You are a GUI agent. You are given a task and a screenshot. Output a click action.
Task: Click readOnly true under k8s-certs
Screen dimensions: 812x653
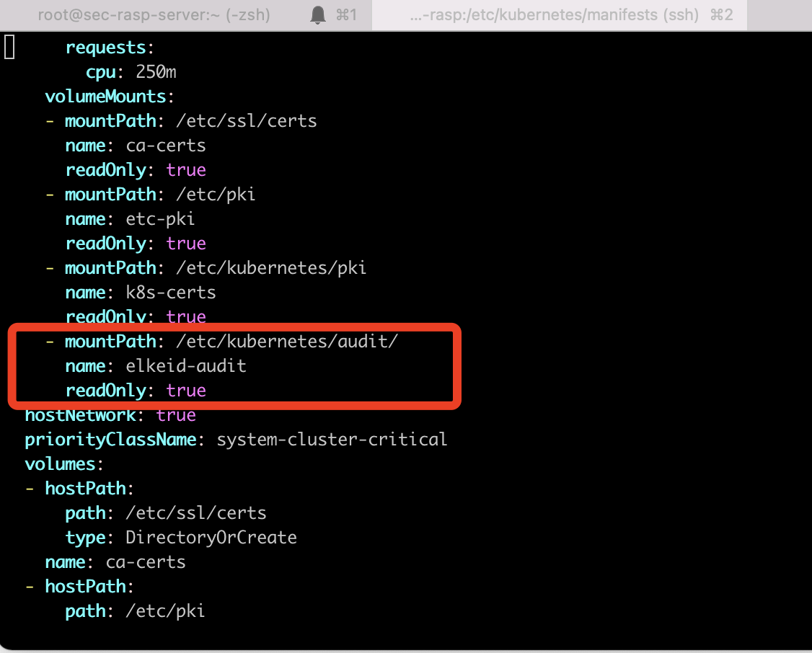[x=135, y=316]
